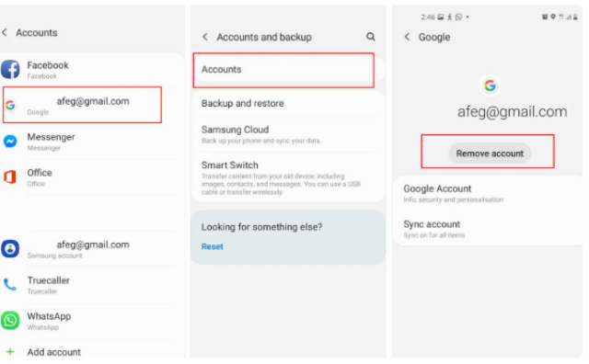This screenshot has height=364, width=589.
Task: Tap the 'Google' screen title
Action: [x=434, y=37]
